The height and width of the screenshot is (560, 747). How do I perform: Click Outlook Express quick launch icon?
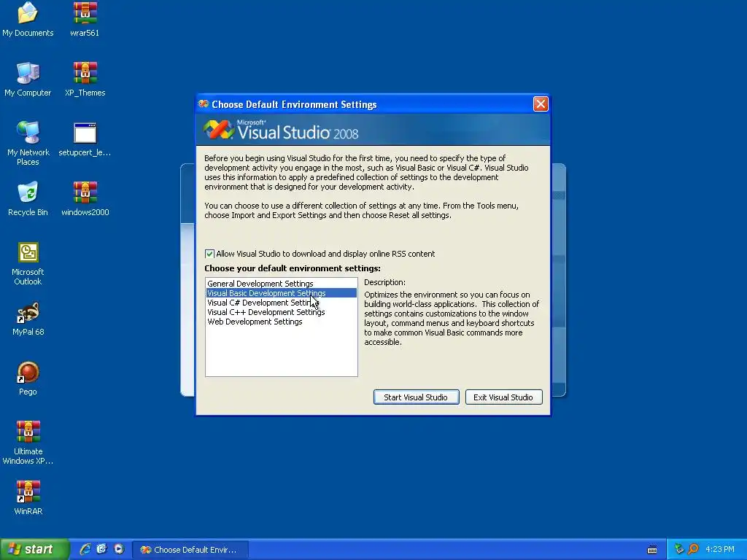tap(102, 549)
